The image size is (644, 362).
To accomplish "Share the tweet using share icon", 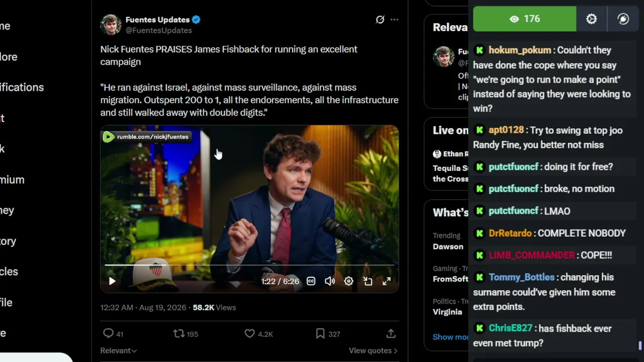I will (391, 333).
